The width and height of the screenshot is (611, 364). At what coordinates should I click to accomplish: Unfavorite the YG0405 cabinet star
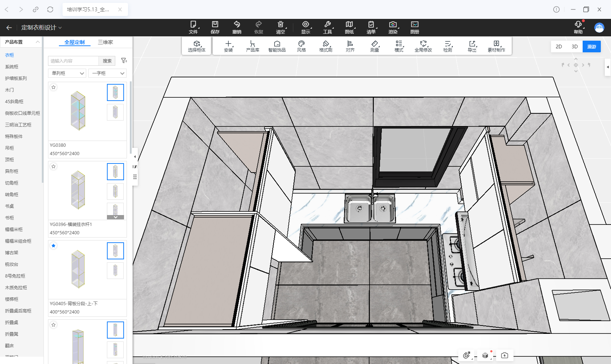(53, 246)
